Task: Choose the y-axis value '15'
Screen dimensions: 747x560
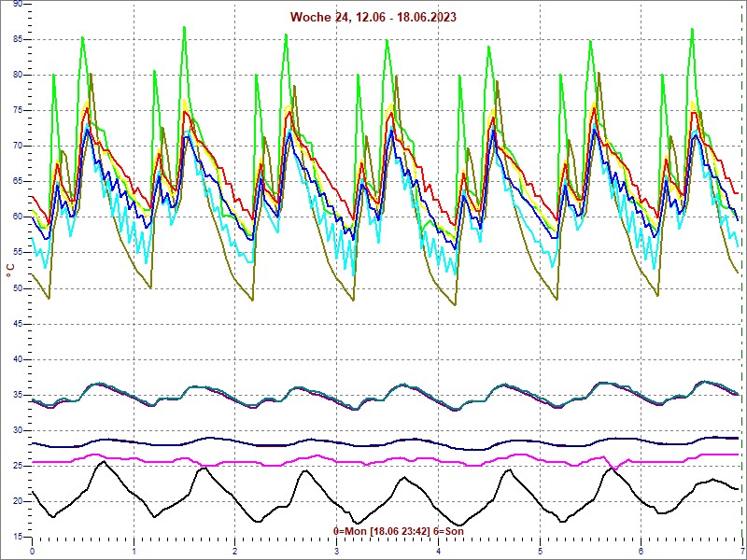Action: pyautogui.click(x=17, y=537)
